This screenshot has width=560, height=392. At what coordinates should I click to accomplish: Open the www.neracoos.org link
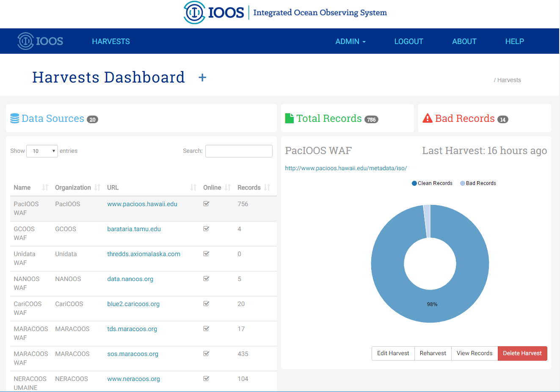(x=133, y=379)
